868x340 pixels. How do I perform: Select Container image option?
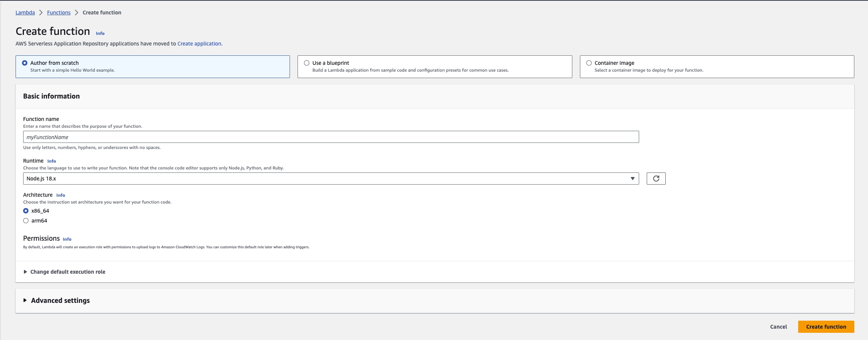point(589,63)
